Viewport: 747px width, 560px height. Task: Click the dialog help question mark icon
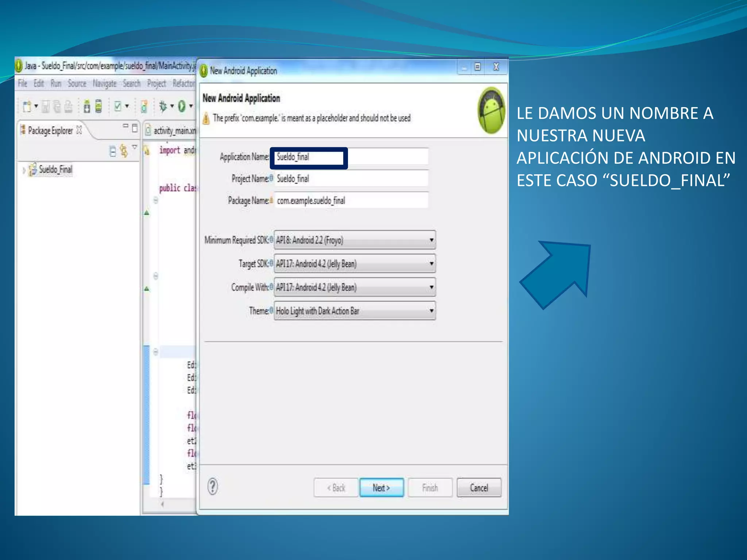click(213, 486)
